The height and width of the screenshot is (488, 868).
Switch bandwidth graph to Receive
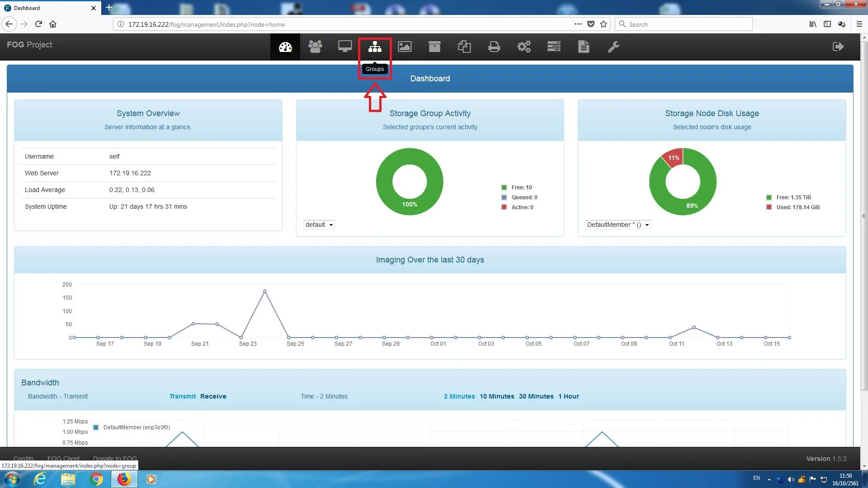point(213,396)
